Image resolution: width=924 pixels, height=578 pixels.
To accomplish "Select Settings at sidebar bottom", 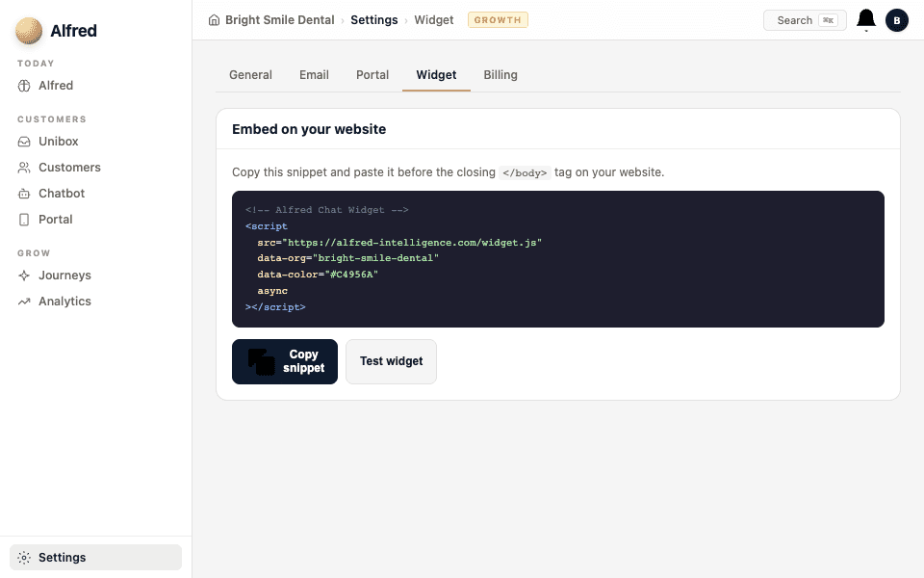I will click(96, 558).
